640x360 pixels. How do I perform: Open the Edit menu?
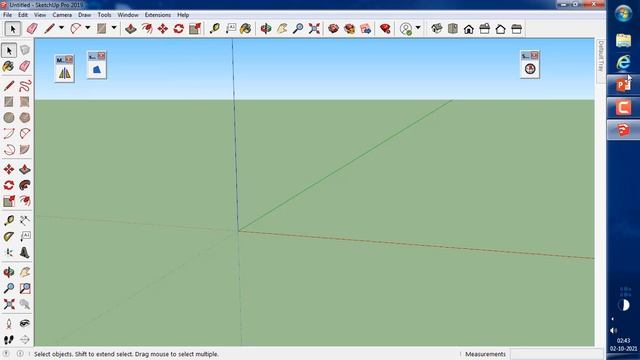coord(23,15)
